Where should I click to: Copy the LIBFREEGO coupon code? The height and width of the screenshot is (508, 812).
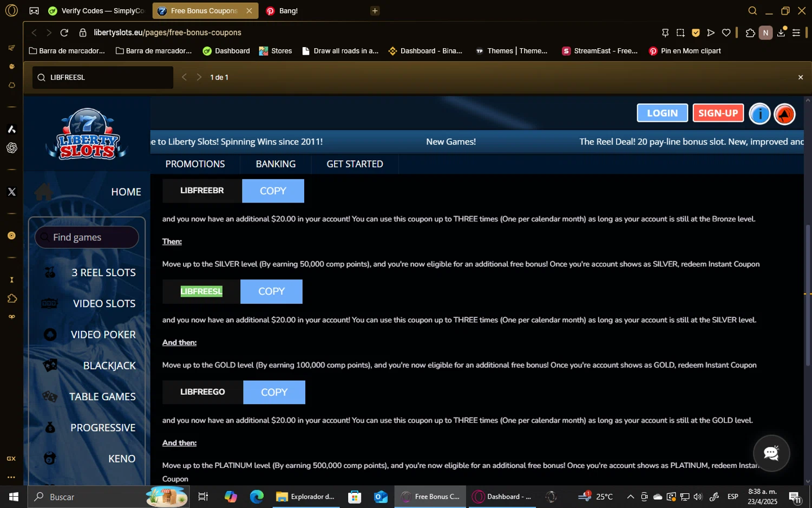pos(274,392)
